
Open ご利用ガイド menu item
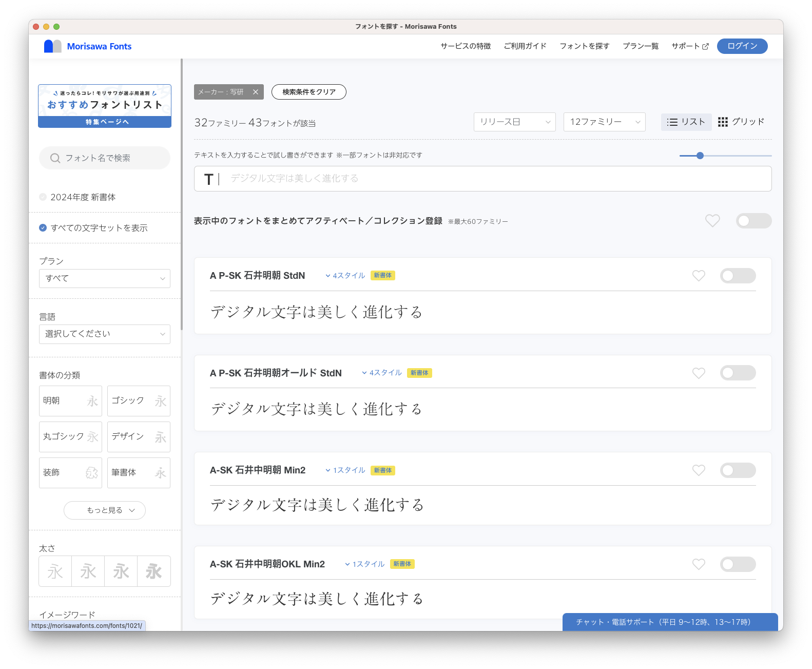525,46
